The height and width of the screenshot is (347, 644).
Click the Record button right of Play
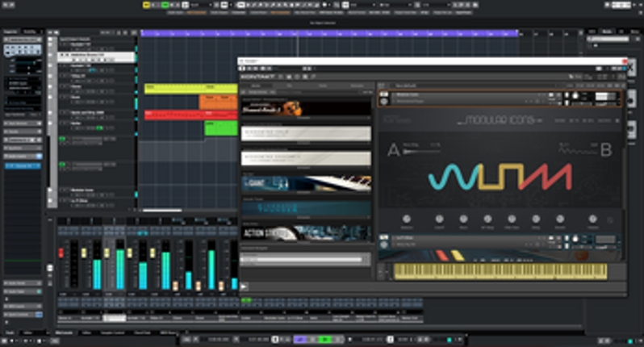(x=338, y=340)
